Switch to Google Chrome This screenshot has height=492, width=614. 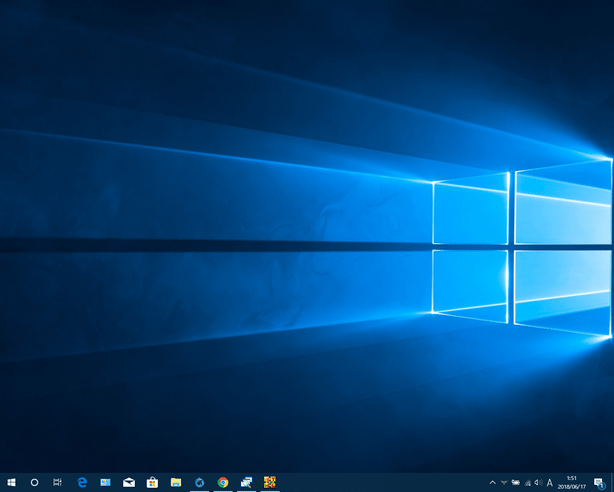coord(223,482)
